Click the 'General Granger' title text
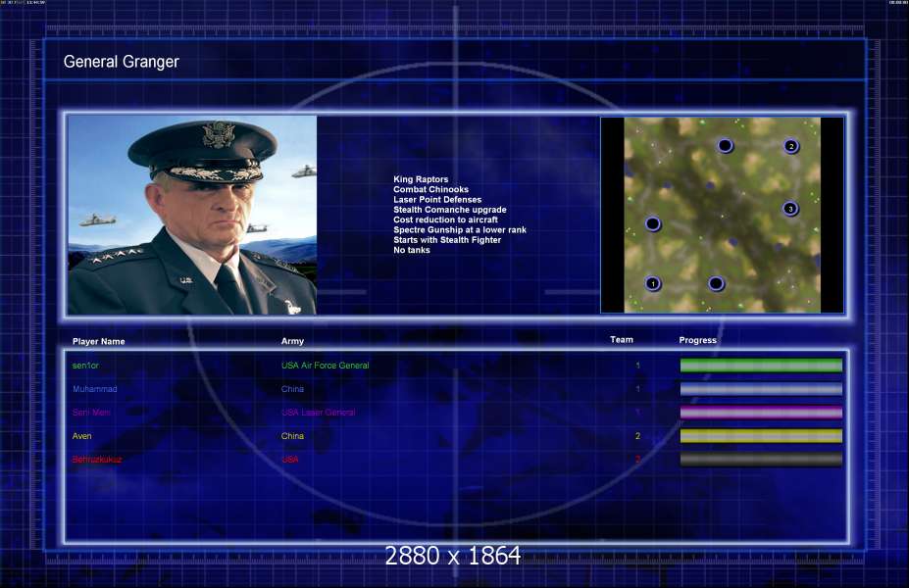909x588 pixels. click(122, 62)
